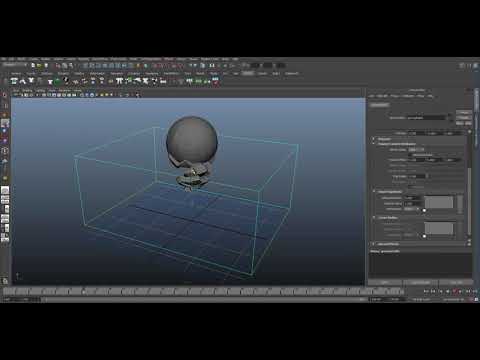
Task: Click New Scene icon in status line
Action: (x=33, y=65)
